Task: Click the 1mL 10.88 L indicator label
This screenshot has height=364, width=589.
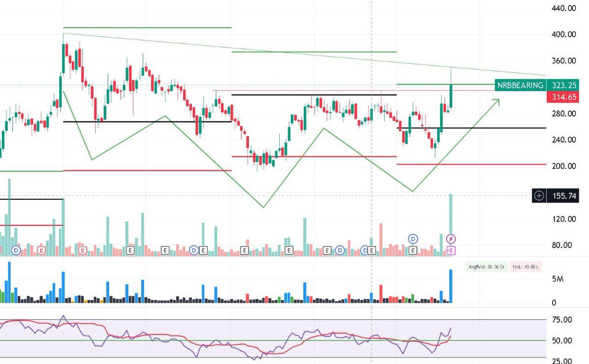Action: coord(526,267)
